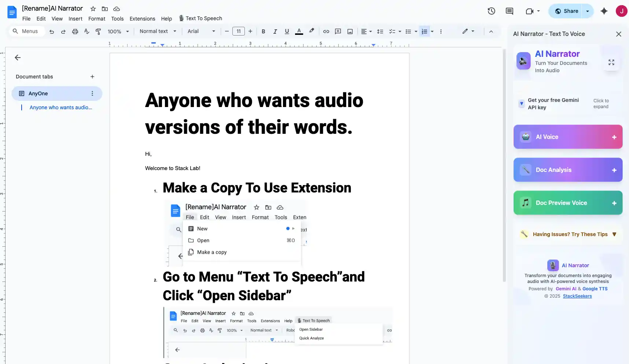Open version history
629x364 pixels.
[x=491, y=11]
